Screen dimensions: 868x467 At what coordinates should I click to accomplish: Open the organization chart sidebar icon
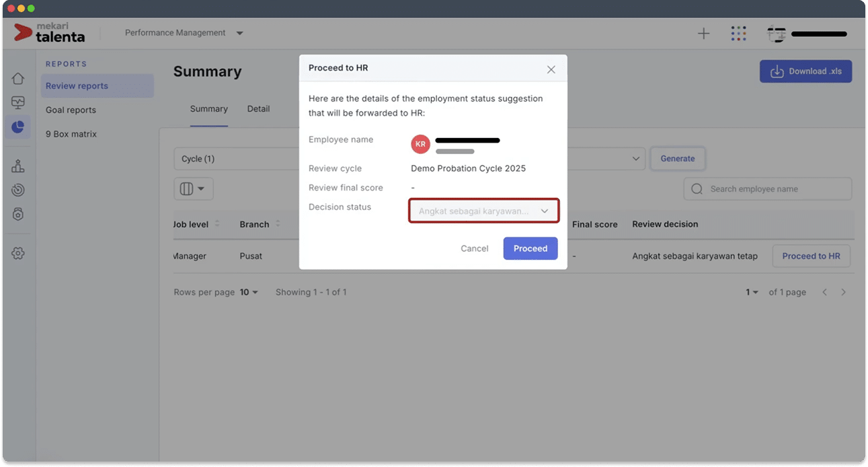coord(18,166)
